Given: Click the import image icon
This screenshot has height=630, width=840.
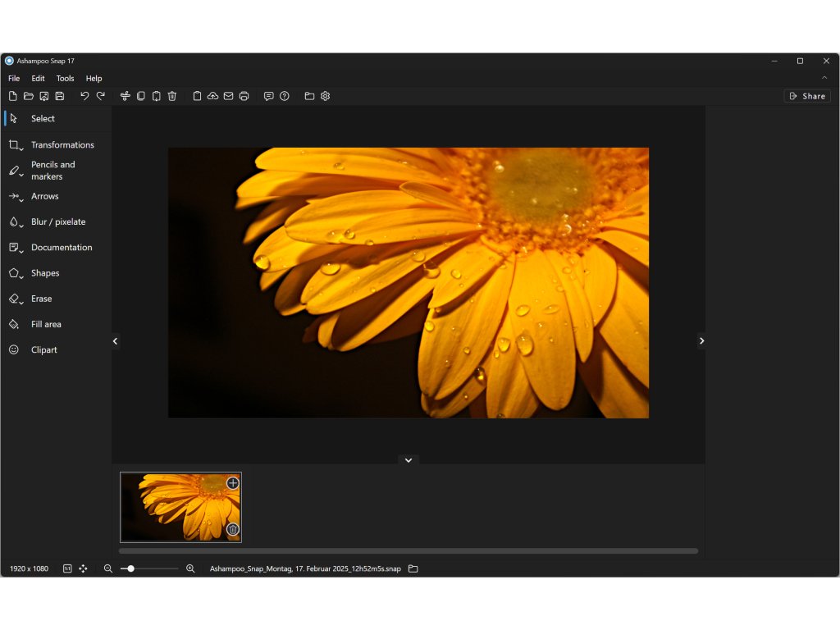Looking at the screenshot, I should point(44,96).
